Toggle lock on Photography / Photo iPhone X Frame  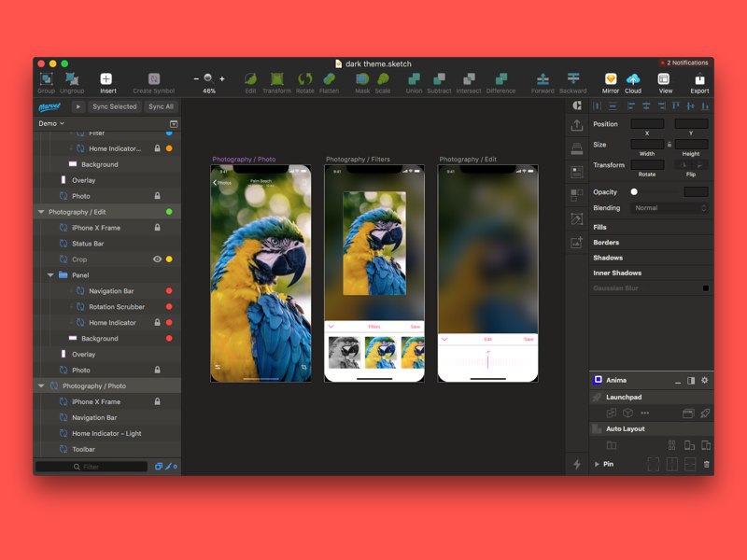(x=157, y=401)
